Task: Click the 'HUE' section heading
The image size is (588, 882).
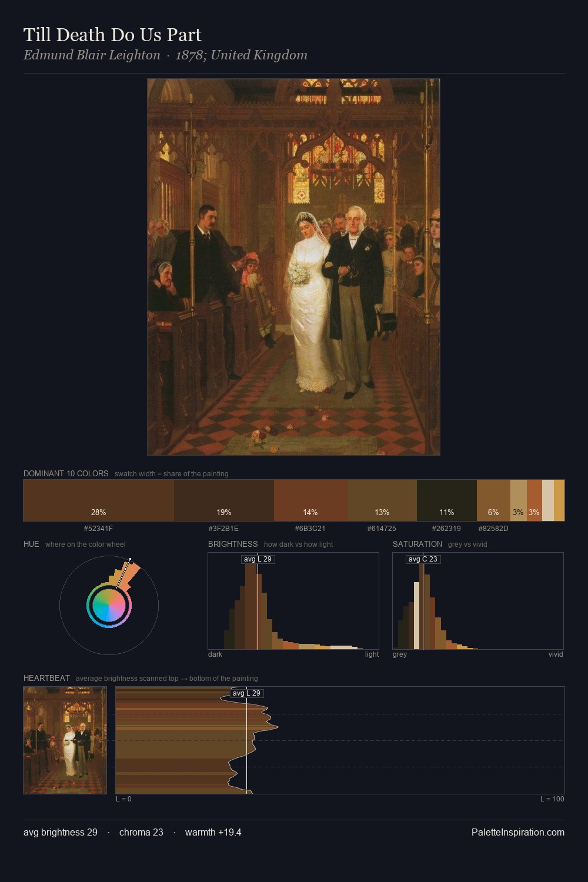Action: coord(31,544)
